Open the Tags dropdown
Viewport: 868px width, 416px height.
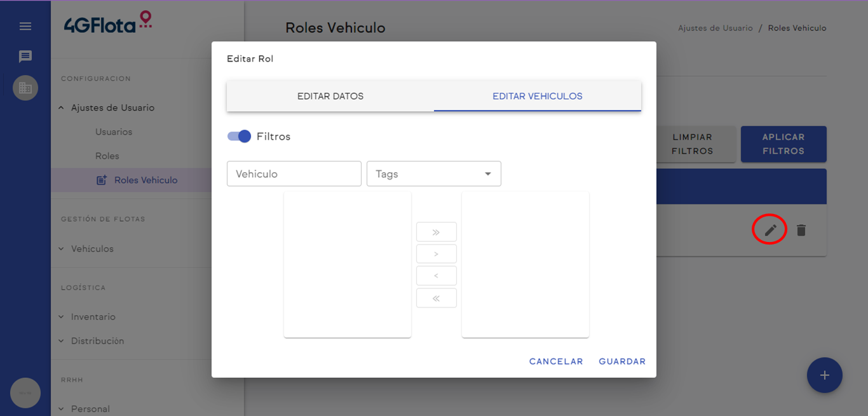[433, 174]
